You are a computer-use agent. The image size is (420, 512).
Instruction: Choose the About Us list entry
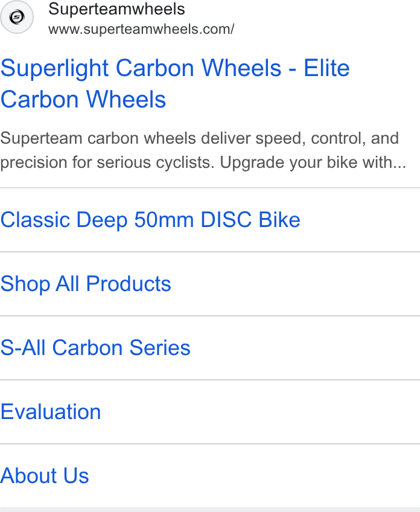pyautogui.click(x=210, y=476)
